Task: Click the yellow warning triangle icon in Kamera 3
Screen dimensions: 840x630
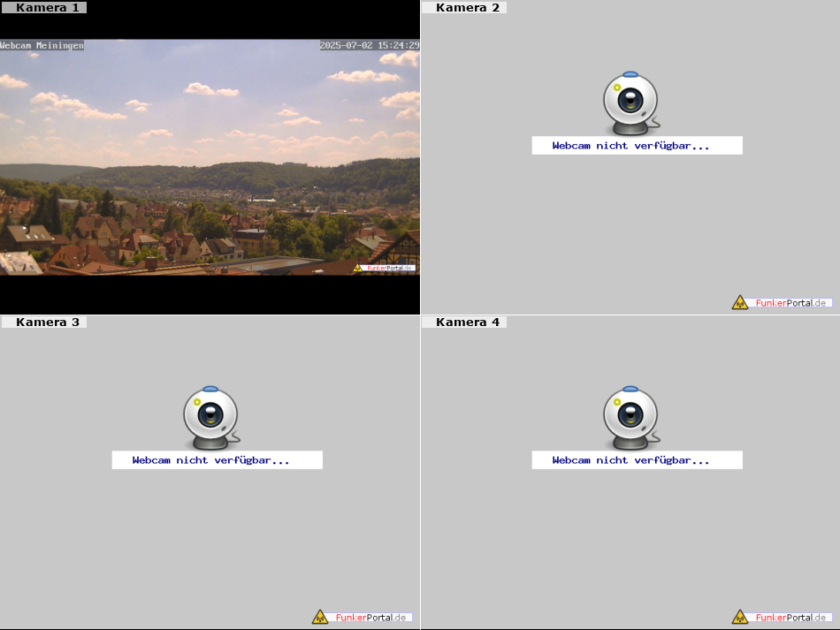Action: point(320,617)
